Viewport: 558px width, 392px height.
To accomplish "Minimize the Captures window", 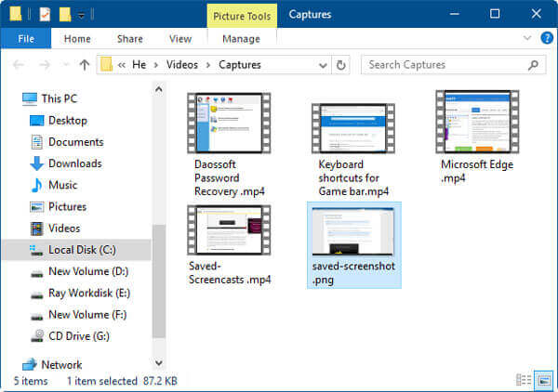I will point(455,14).
